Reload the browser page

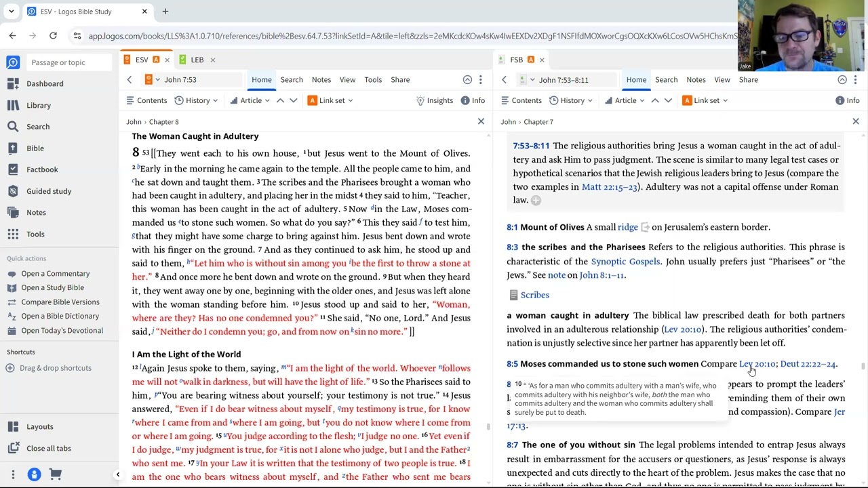pyautogui.click(x=53, y=36)
